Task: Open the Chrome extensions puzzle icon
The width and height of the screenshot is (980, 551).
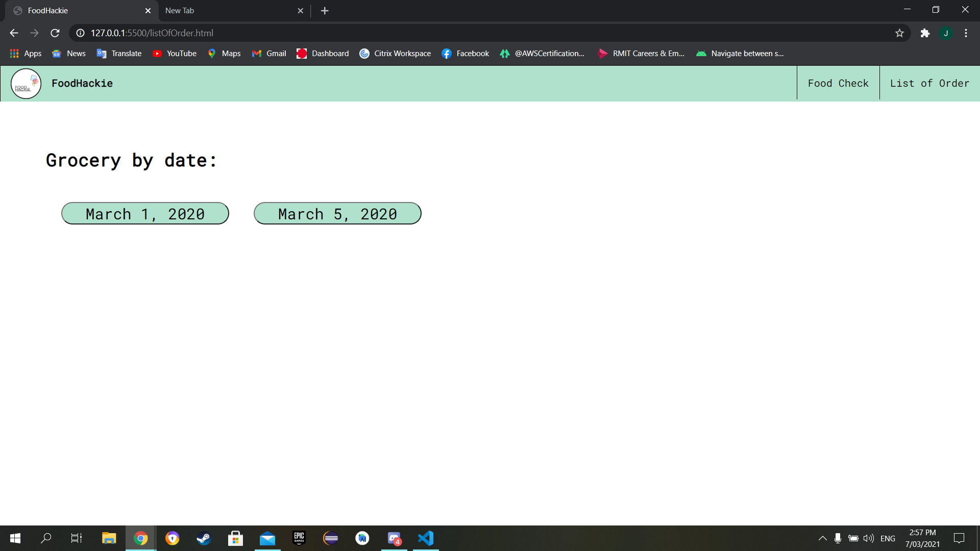Action: click(x=925, y=33)
